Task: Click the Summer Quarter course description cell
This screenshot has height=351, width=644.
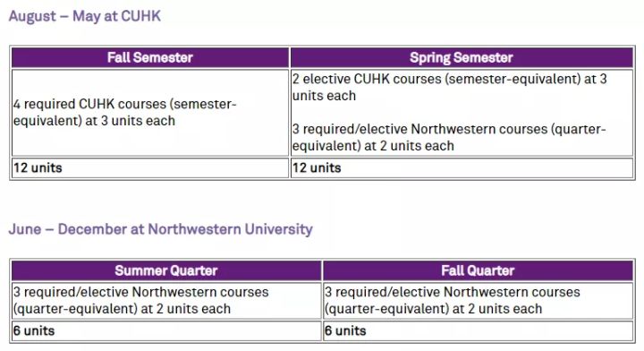Action: [166, 301]
